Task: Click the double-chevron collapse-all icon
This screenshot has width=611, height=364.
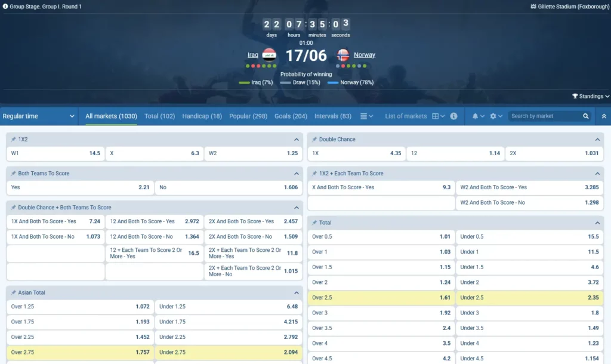Action: click(x=604, y=116)
